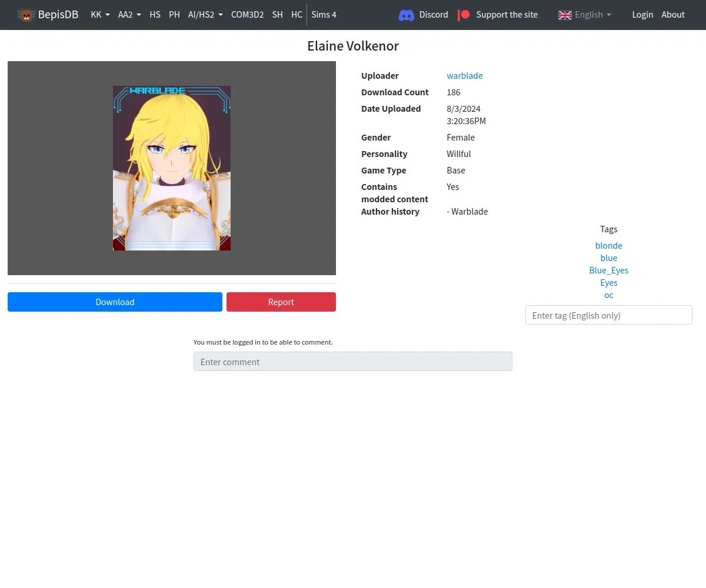The image size is (706, 588).
Task: Select the oc tag
Action: coord(609,295)
